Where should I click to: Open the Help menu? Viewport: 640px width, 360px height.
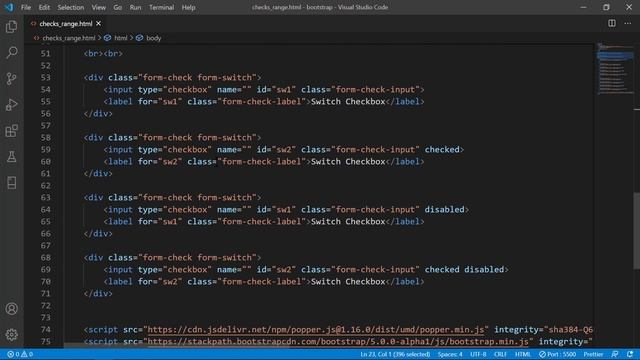(188, 7)
